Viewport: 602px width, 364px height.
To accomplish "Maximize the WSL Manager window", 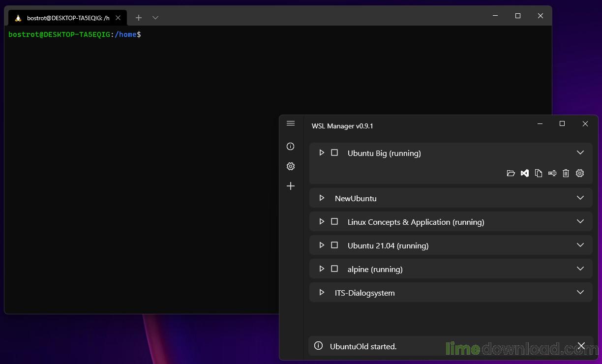I will point(562,124).
